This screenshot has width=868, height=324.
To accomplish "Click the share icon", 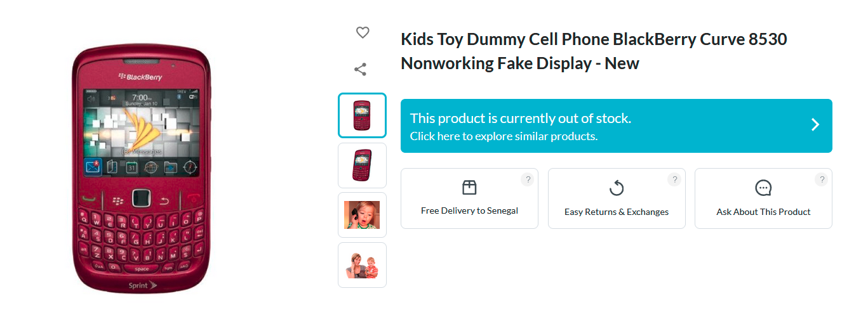I will coord(361,69).
